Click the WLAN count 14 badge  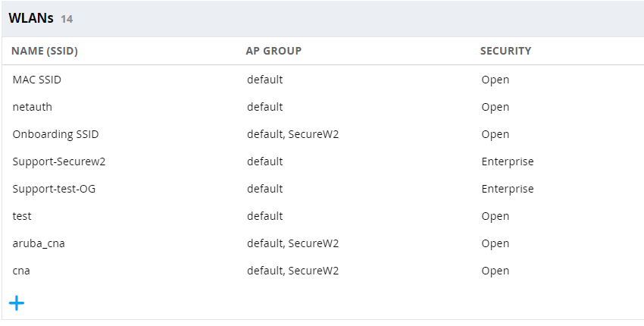click(67, 19)
